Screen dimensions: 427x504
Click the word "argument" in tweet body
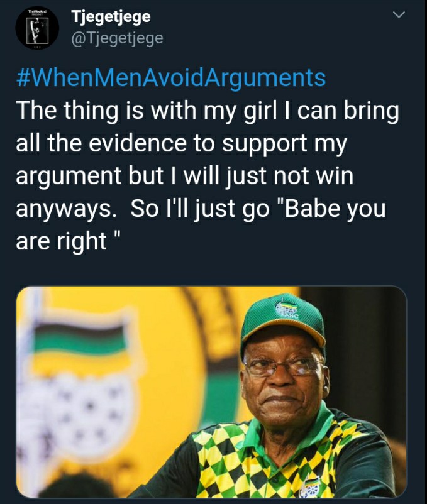coord(69,177)
